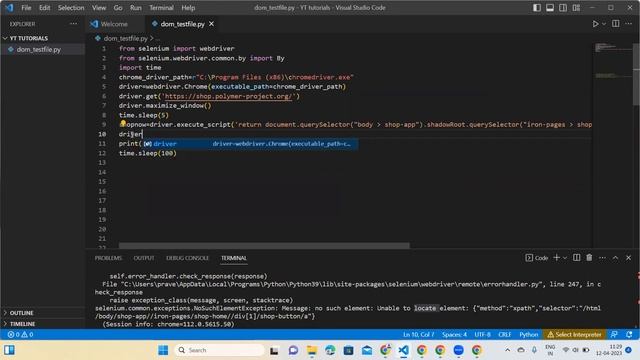The width and height of the screenshot is (640, 360).
Task: Select Python language mode
Action: tap(529, 335)
